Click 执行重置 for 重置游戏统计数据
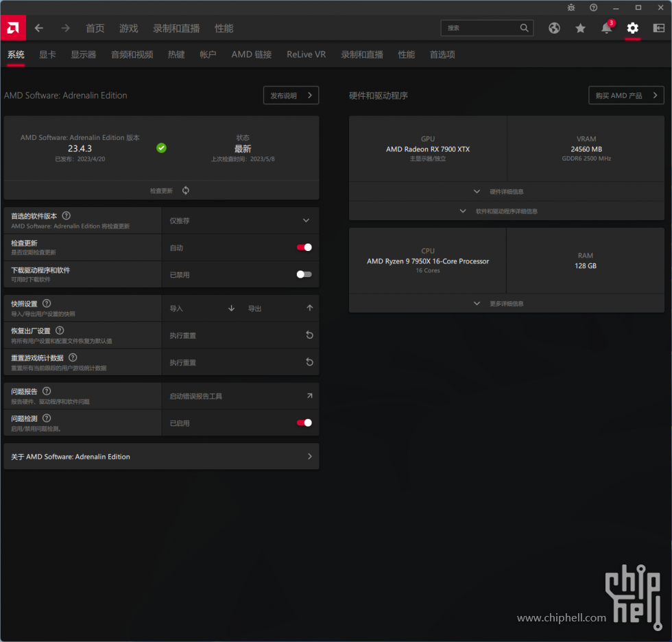672x642 pixels. [x=182, y=363]
